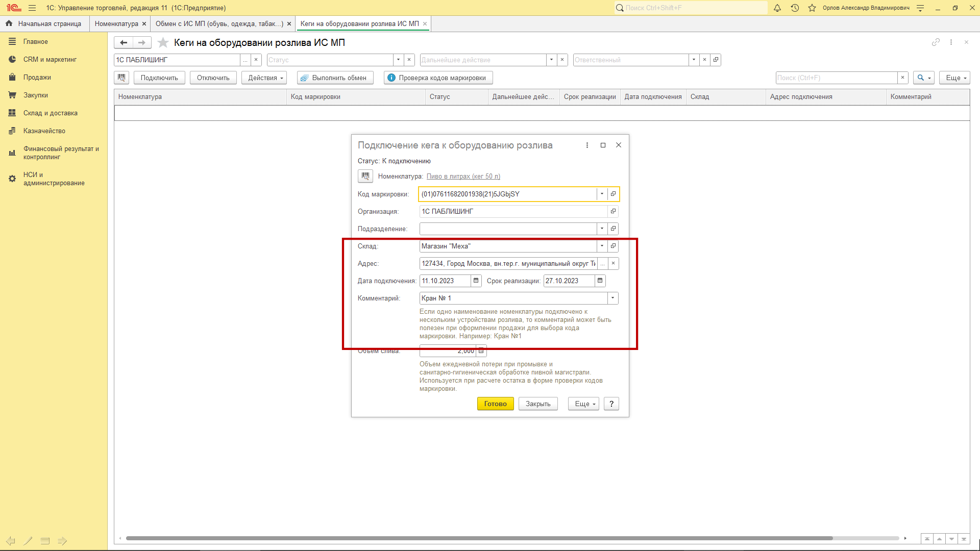Open the Еще menu in list toolbar

click(x=954, y=78)
